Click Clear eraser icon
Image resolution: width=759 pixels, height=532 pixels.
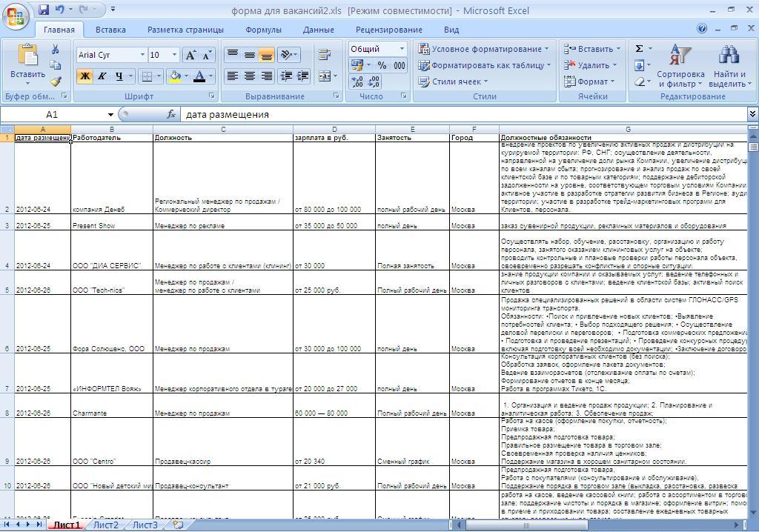click(640, 82)
